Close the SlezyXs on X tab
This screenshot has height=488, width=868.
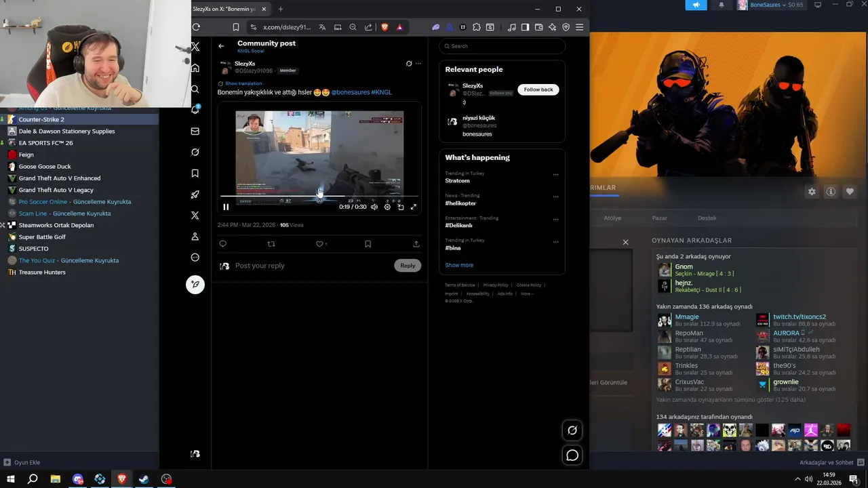click(265, 9)
